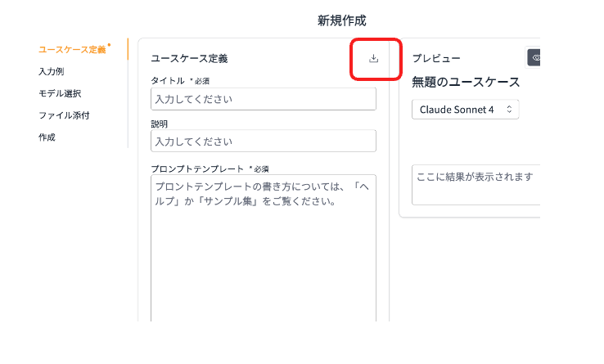Image resolution: width=604 pixels, height=364 pixels.
Task: Select the ユースケース定義 sidebar item
Action: tap(72, 50)
